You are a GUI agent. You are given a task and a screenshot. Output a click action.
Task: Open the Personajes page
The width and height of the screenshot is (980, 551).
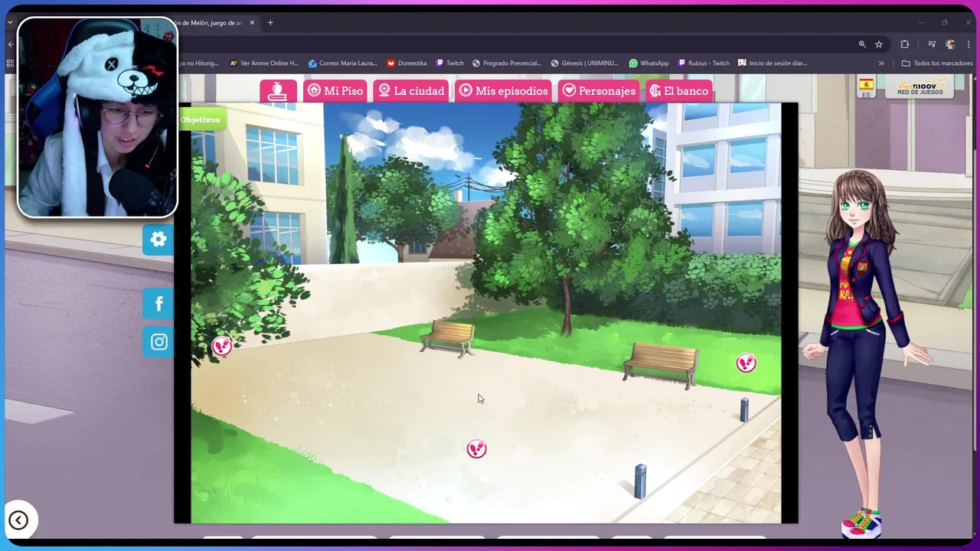coord(599,90)
